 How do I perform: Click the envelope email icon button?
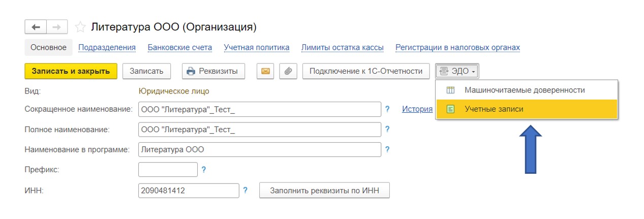pos(265,71)
